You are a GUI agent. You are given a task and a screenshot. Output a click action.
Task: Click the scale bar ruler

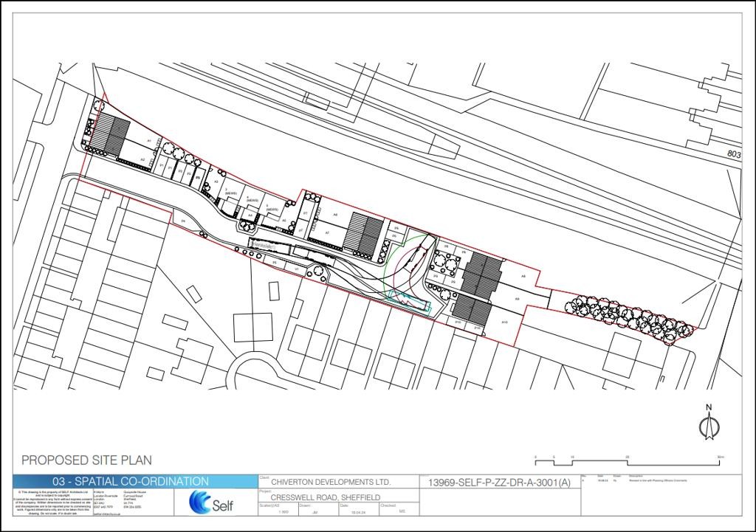point(628,459)
